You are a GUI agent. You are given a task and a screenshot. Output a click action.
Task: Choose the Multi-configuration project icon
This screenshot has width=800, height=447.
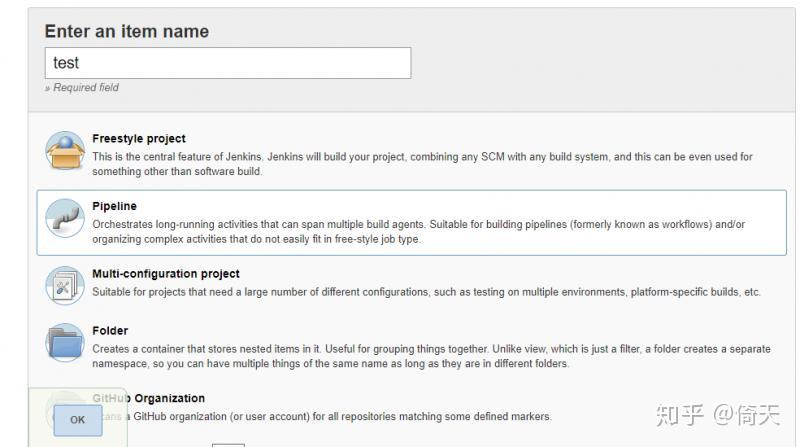click(x=65, y=286)
